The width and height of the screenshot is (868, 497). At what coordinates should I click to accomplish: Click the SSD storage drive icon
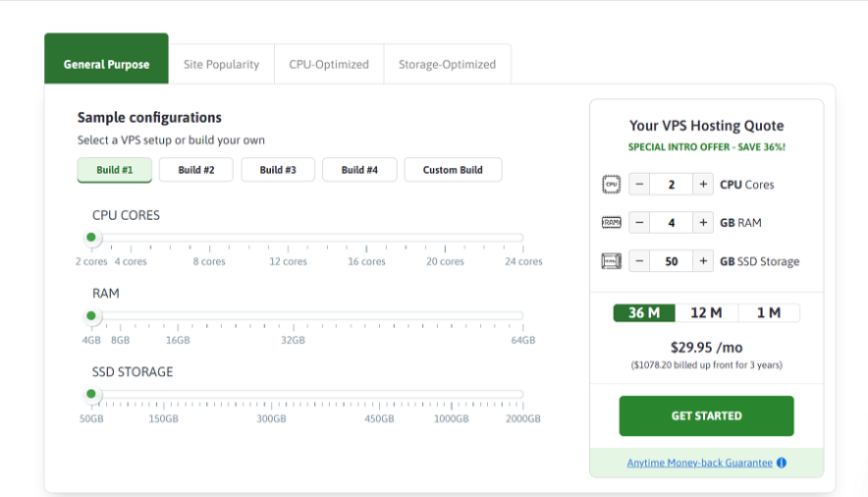point(611,260)
